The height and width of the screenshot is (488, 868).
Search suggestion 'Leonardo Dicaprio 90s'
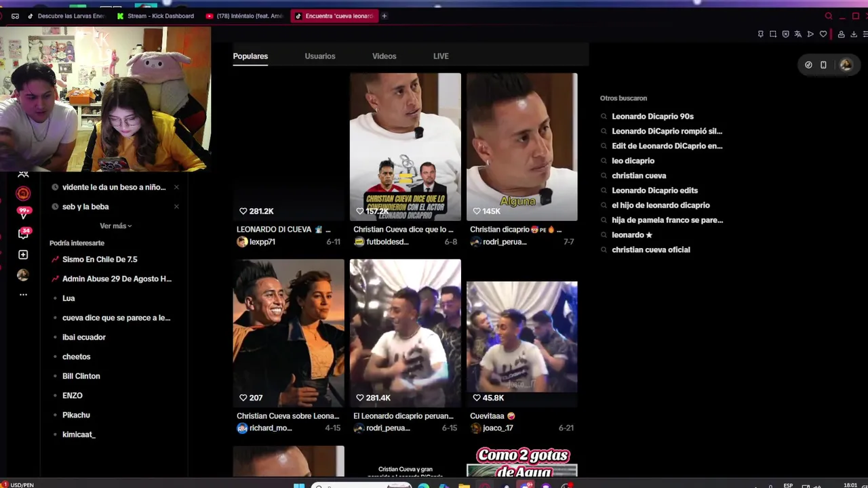[x=652, y=117]
